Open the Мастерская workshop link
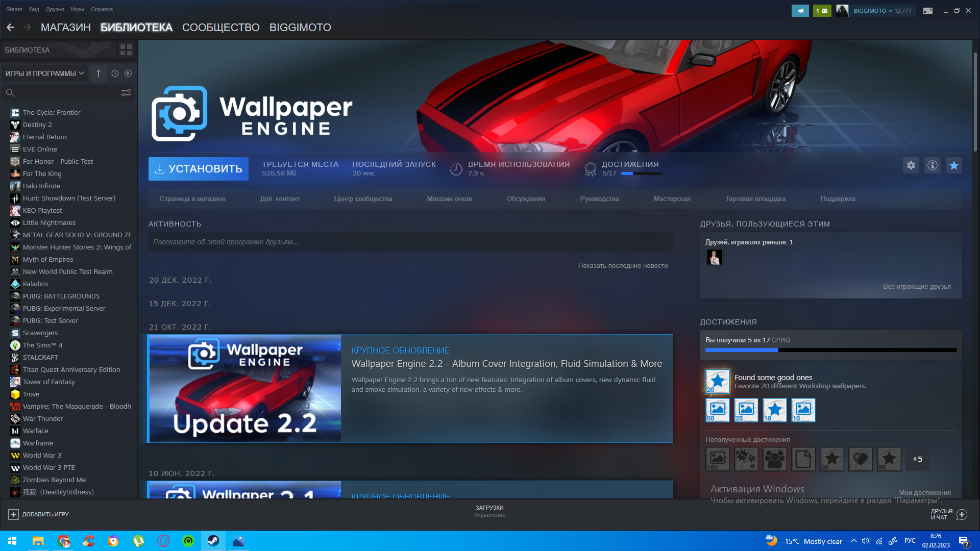The width and height of the screenshot is (980, 551). [x=672, y=198]
